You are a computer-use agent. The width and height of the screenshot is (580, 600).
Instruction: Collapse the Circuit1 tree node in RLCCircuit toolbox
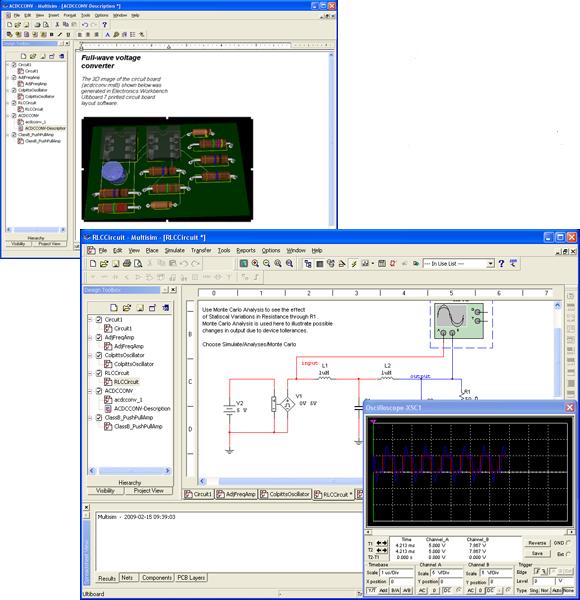[91, 320]
